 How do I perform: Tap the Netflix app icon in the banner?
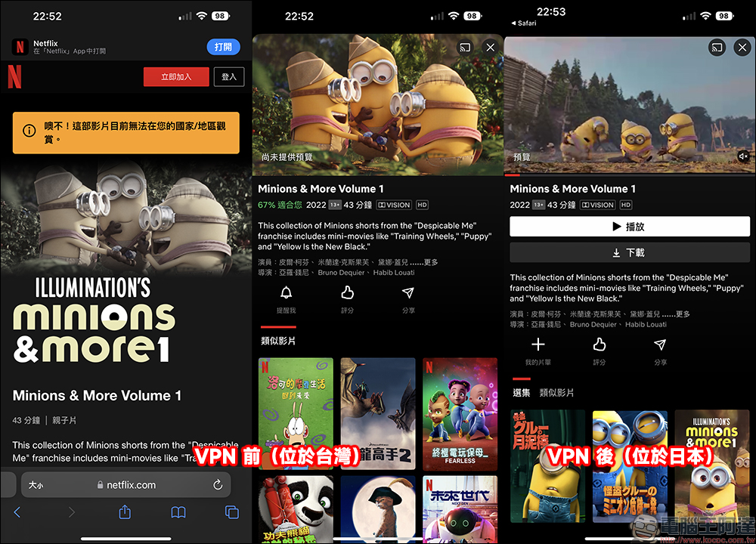pyautogui.click(x=20, y=47)
